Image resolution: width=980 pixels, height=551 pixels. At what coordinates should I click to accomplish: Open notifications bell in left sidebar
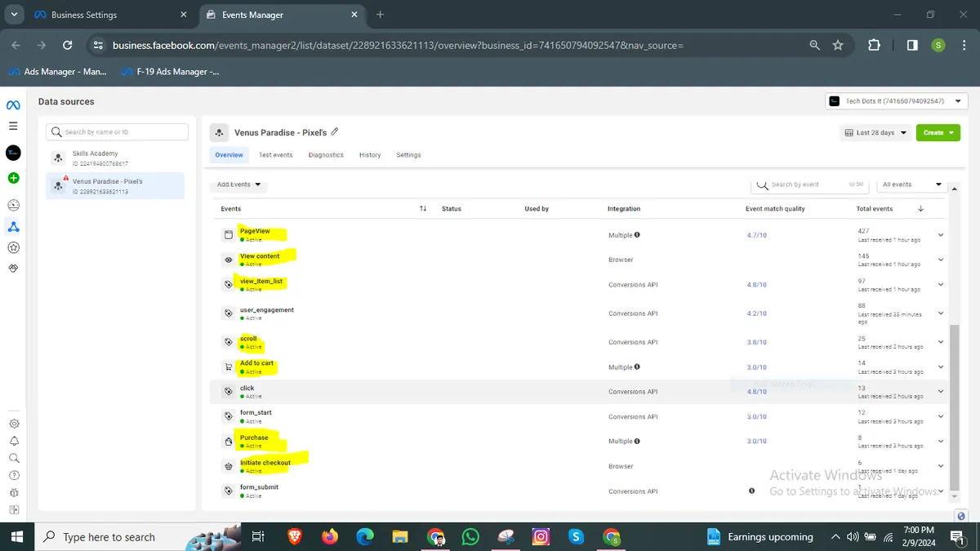tap(14, 442)
